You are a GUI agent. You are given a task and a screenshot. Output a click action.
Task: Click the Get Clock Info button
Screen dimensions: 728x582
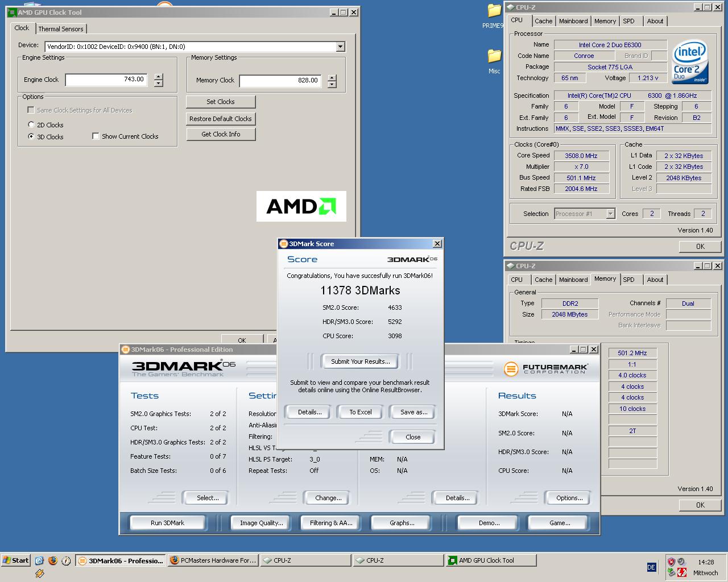click(221, 134)
